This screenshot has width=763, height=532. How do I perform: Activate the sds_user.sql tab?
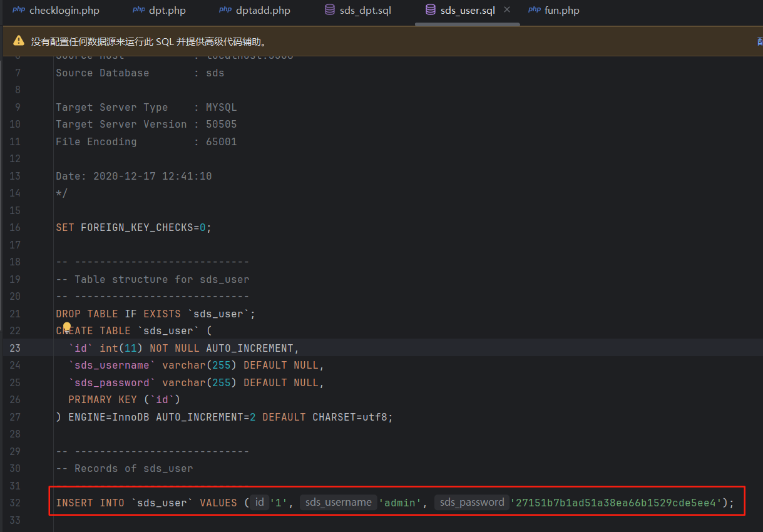(460, 11)
